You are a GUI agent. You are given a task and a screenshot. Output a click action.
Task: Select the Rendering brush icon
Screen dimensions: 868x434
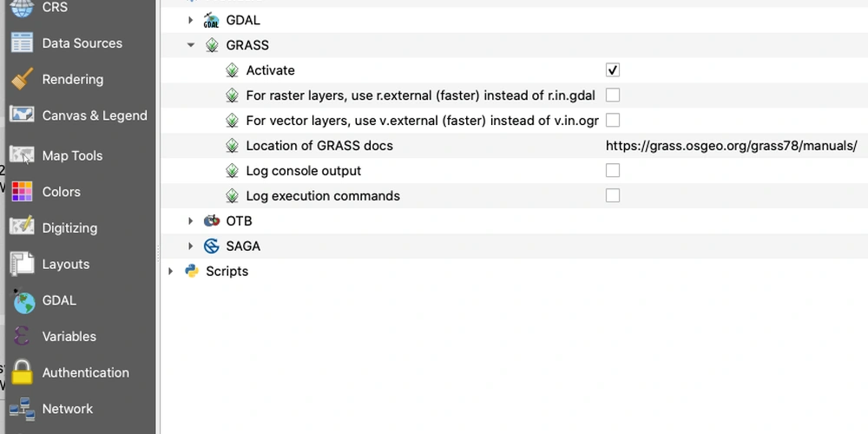(23, 79)
